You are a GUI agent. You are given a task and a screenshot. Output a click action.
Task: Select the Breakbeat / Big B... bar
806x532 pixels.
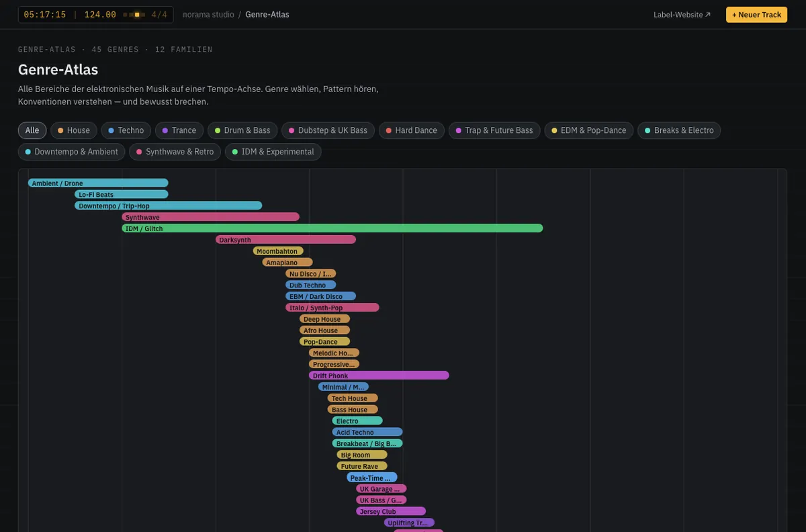pos(367,443)
